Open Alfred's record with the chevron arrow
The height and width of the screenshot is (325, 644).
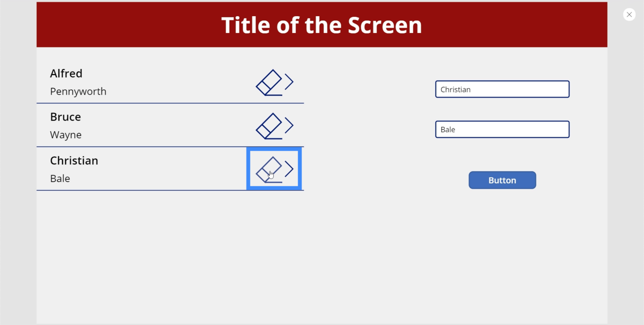289,82
